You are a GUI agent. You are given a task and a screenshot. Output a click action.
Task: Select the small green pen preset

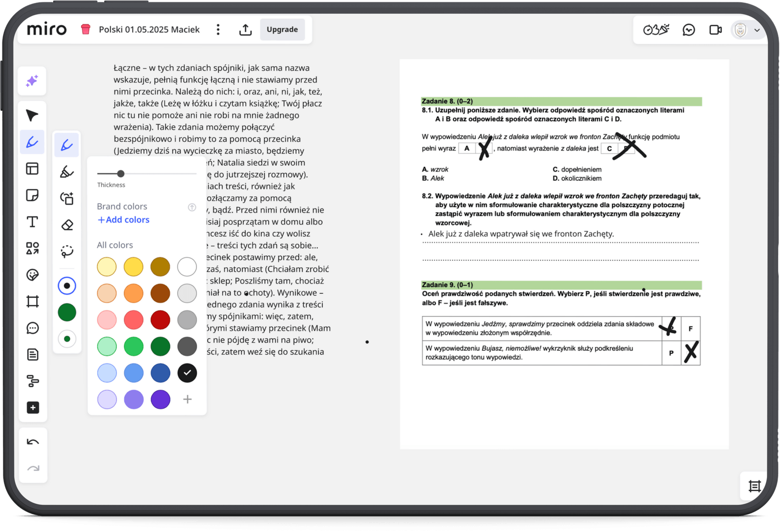[x=67, y=339]
